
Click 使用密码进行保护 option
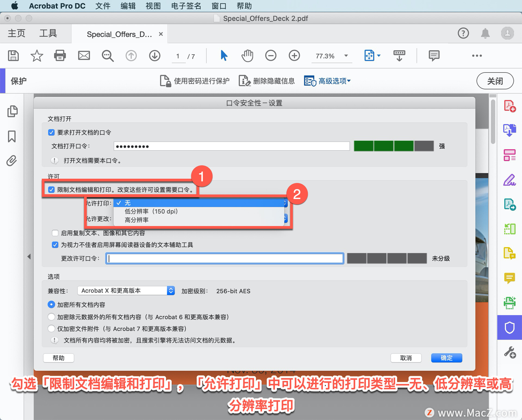(194, 81)
